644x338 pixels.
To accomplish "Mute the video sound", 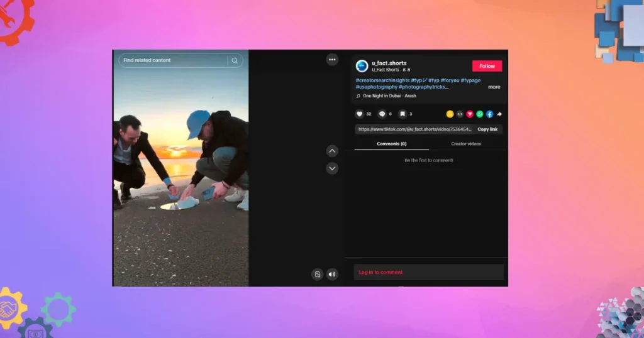I will 332,274.
